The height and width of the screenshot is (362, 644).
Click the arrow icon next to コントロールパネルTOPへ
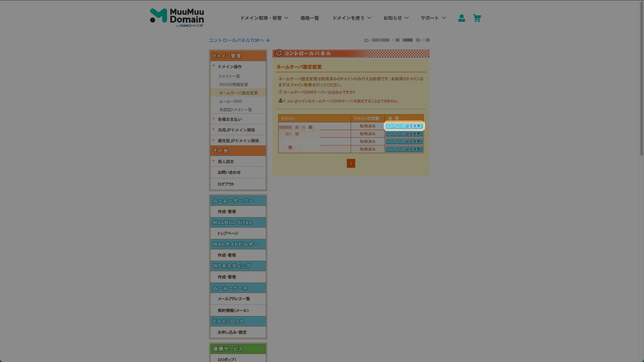coord(268,40)
